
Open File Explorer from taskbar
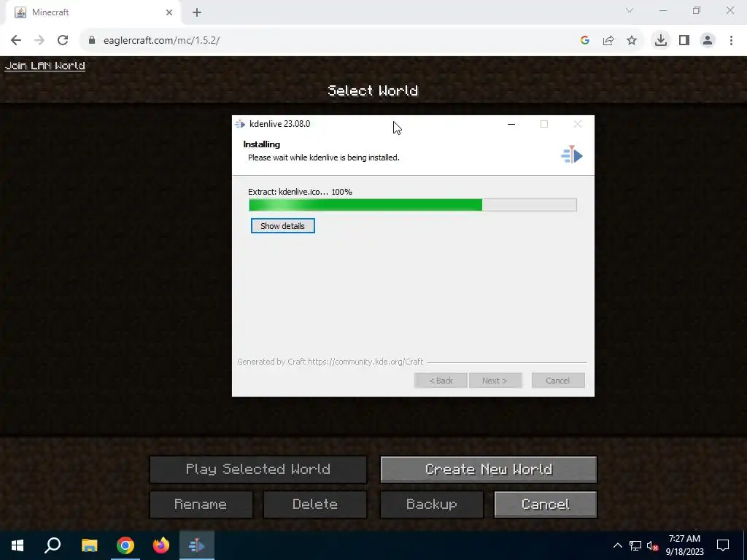click(89, 545)
